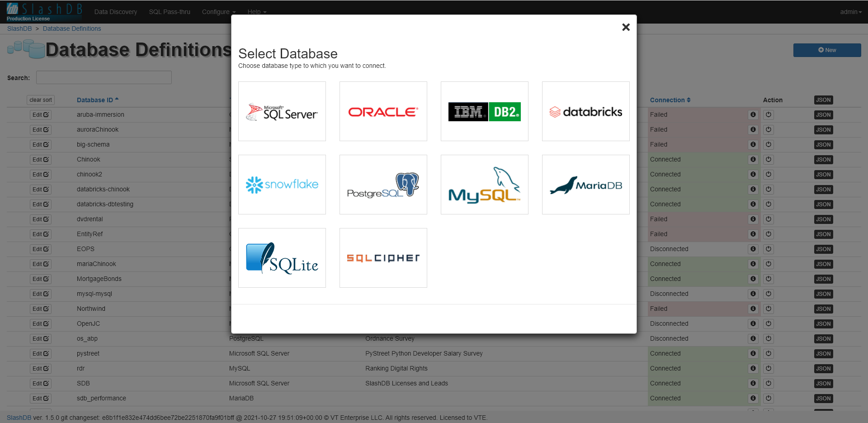868x423 pixels.
Task: Edit the SDB database
Action: (x=41, y=384)
